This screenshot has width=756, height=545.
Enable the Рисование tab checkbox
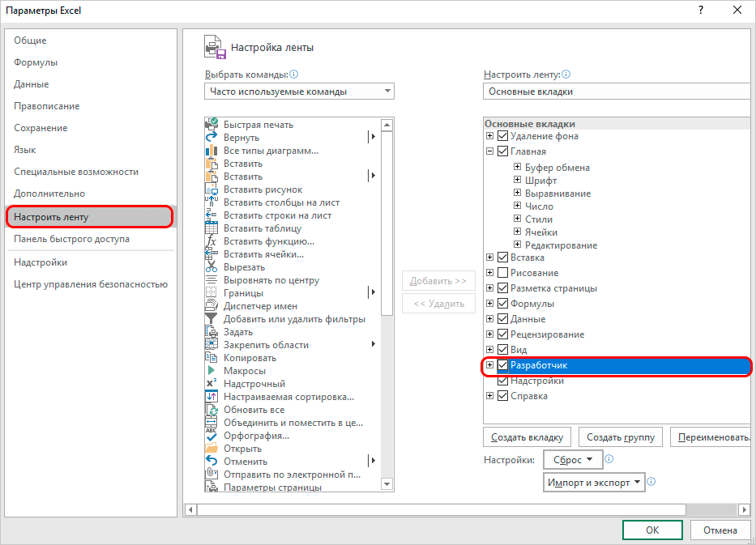coord(502,273)
